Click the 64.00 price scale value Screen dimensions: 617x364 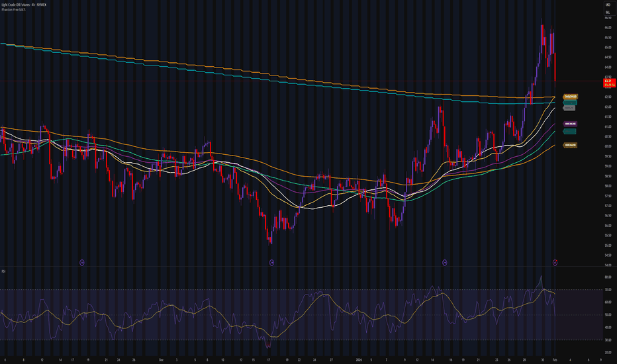click(608, 68)
